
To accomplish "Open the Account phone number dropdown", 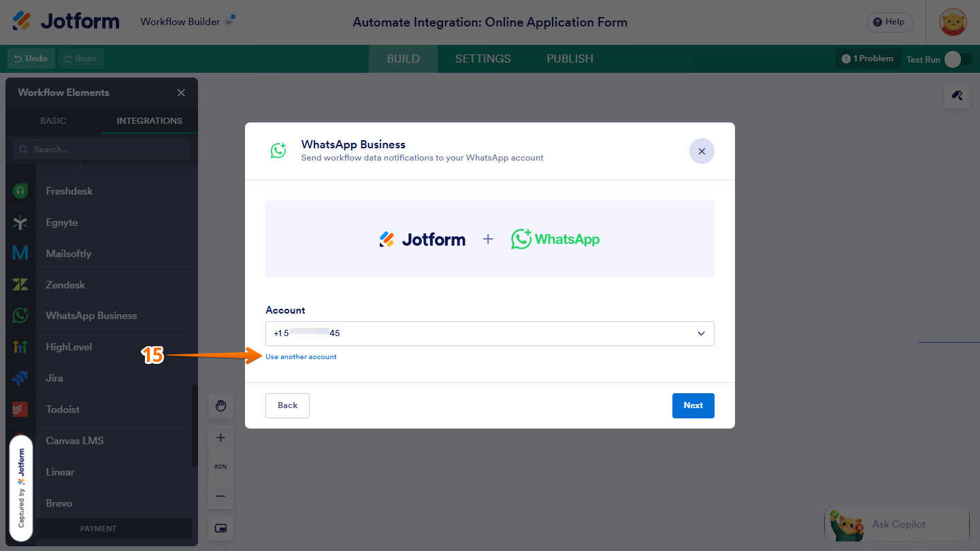I will point(489,333).
